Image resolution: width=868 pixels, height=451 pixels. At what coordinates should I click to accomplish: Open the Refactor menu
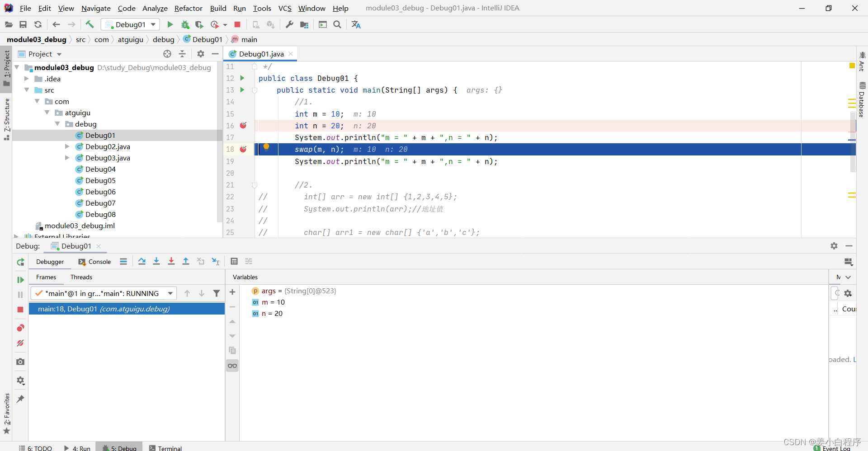click(189, 8)
